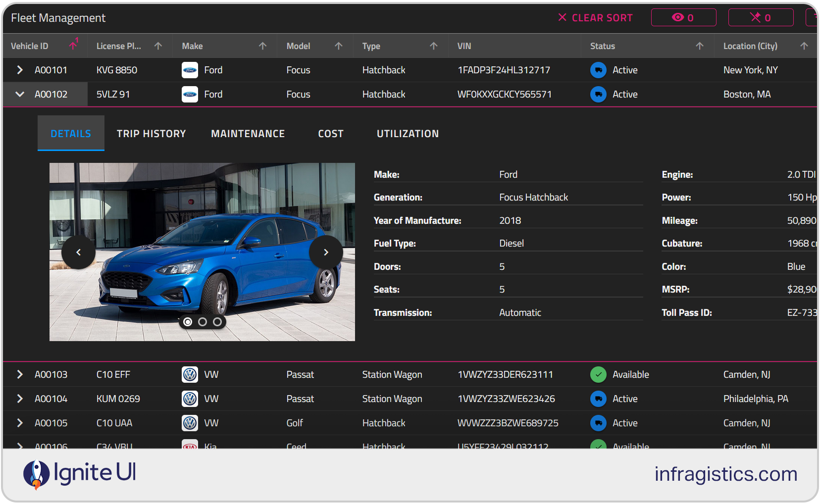The height and width of the screenshot is (504, 820).
Task: Click the Active status truck icon for A00104
Action: point(598,399)
